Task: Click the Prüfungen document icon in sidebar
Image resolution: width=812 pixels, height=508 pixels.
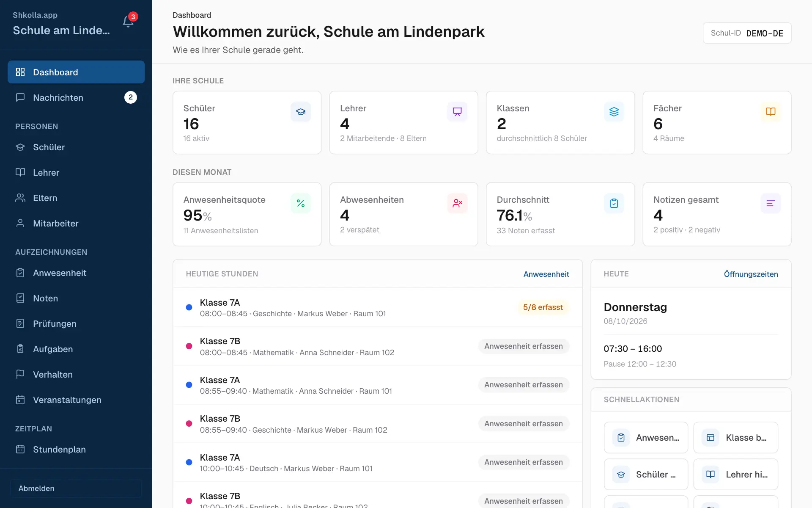Action: (20, 323)
